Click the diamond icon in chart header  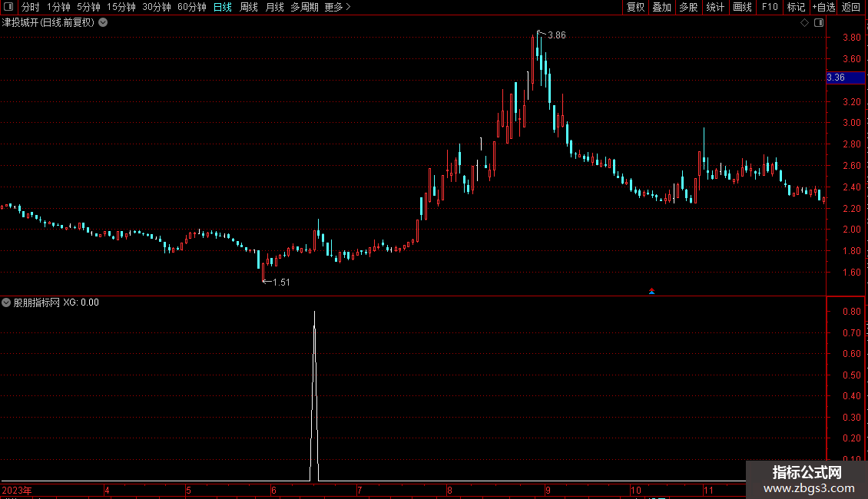pyautogui.click(x=804, y=23)
